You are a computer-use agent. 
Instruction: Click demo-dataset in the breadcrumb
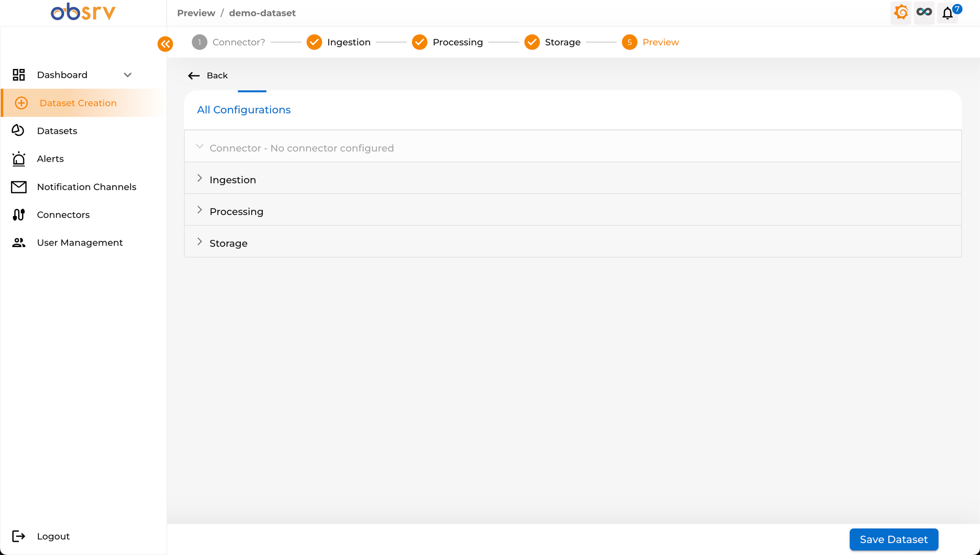[262, 13]
